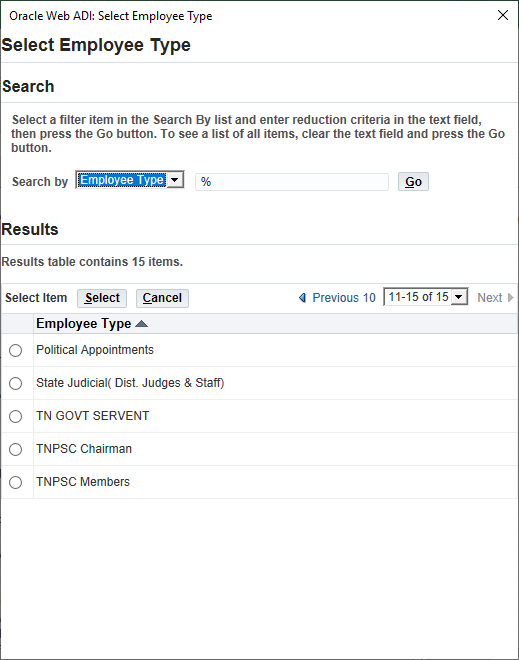Click the Go search button
The width and height of the screenshot is (519, 660).
coord(413,182)
